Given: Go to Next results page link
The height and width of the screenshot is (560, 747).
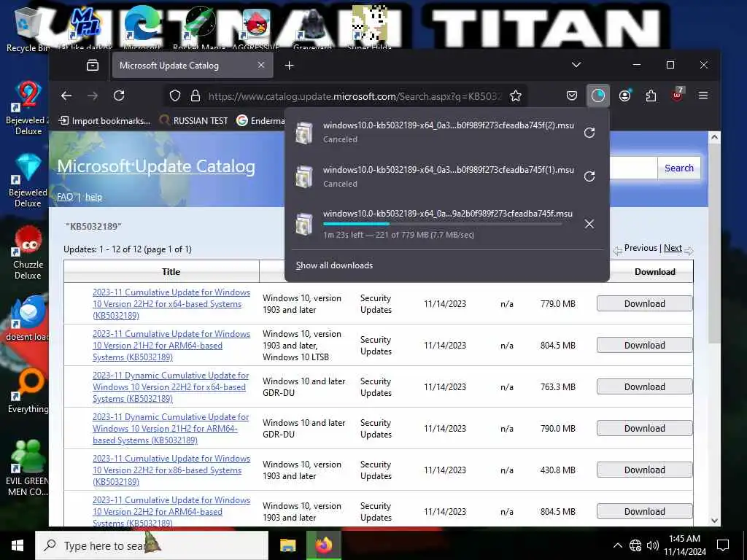Looking at the screenshot, I should (x=672, y=248).
